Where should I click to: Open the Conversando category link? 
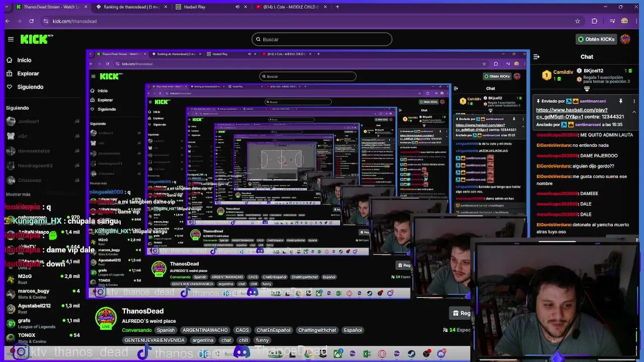(x=137, y=330)
